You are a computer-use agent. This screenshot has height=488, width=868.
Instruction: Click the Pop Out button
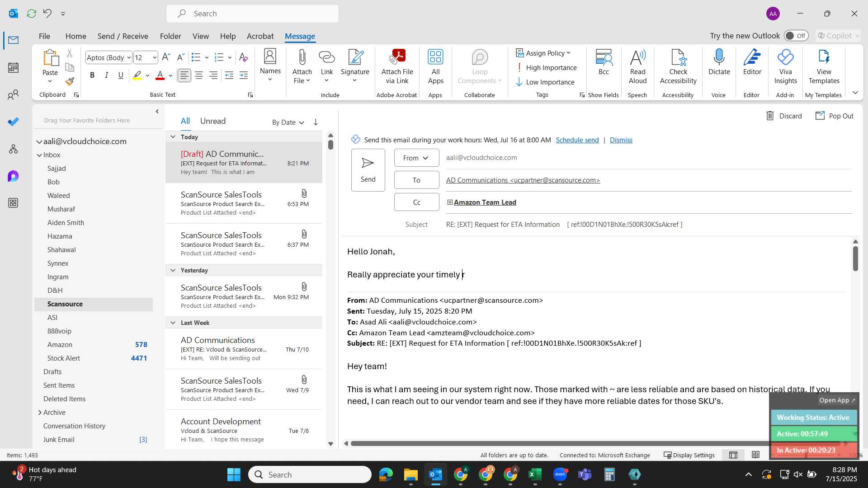[835, 116]
